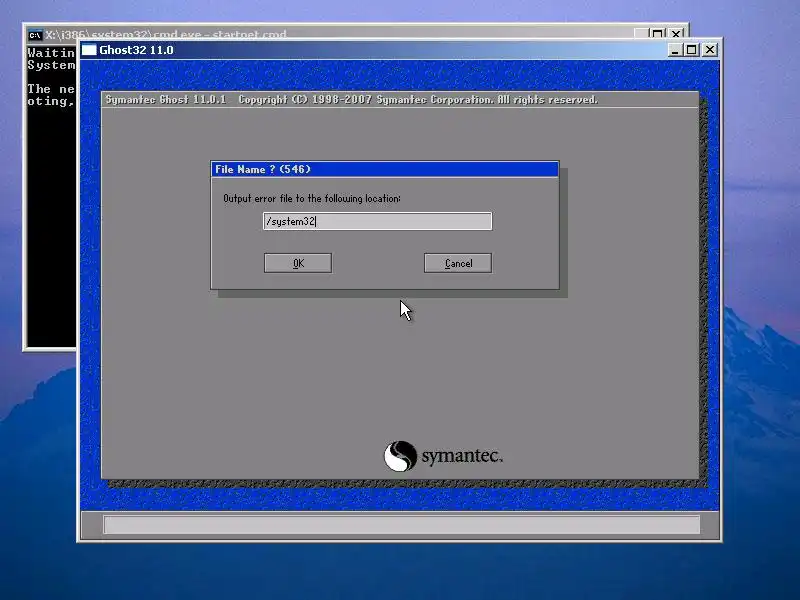The height and width of the screenshot is (600, 800).
Task: Click the 'Waitin' text in the cmd window
Action: pyautogui.click(x=51, y=53)
